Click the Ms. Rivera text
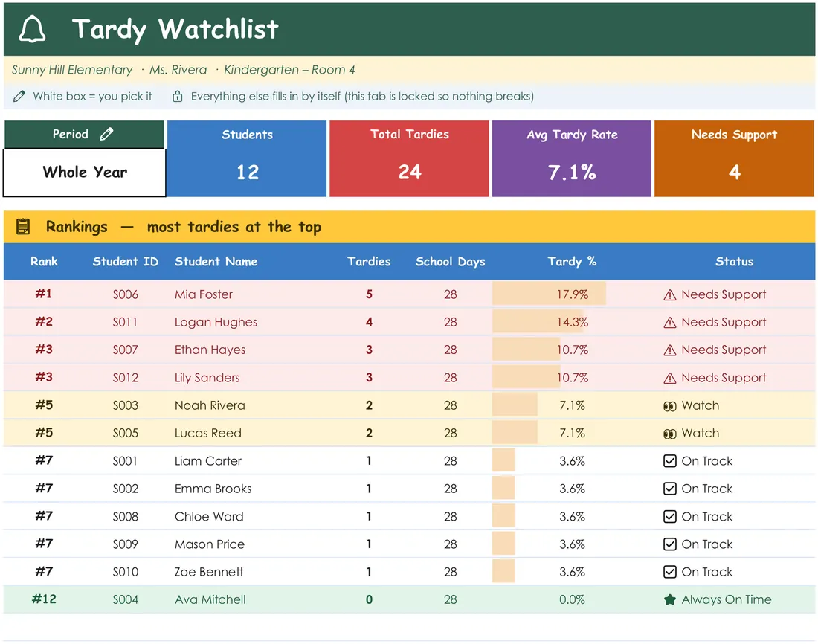Image resolution: width=818 pixels, height=644 pixels. coord(178,70)
